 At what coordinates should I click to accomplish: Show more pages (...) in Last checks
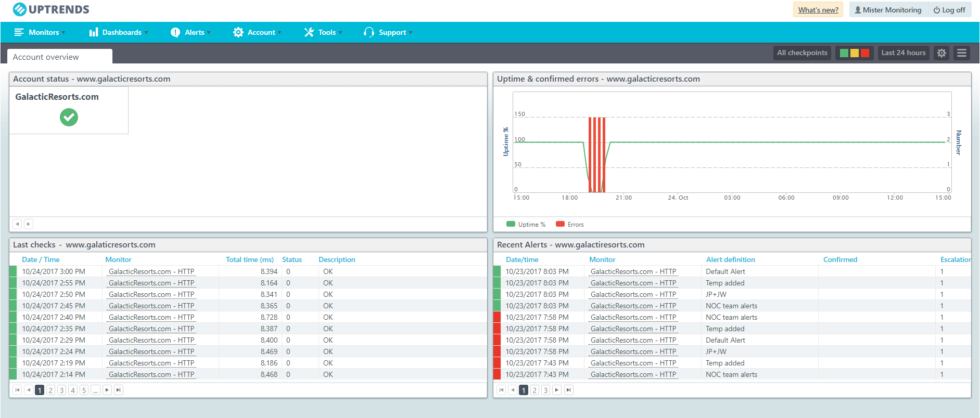pos(95,390)
